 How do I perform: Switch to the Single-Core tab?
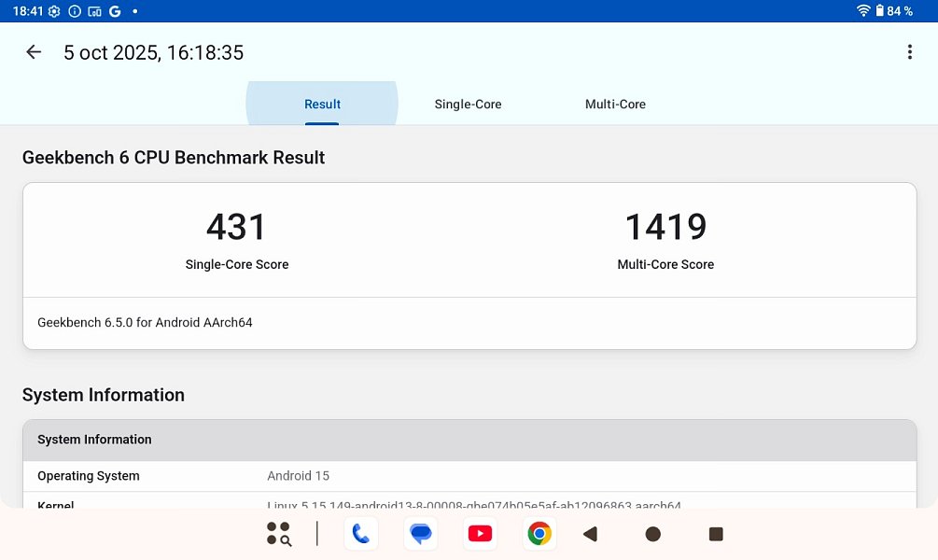click(x=468, y=105)
